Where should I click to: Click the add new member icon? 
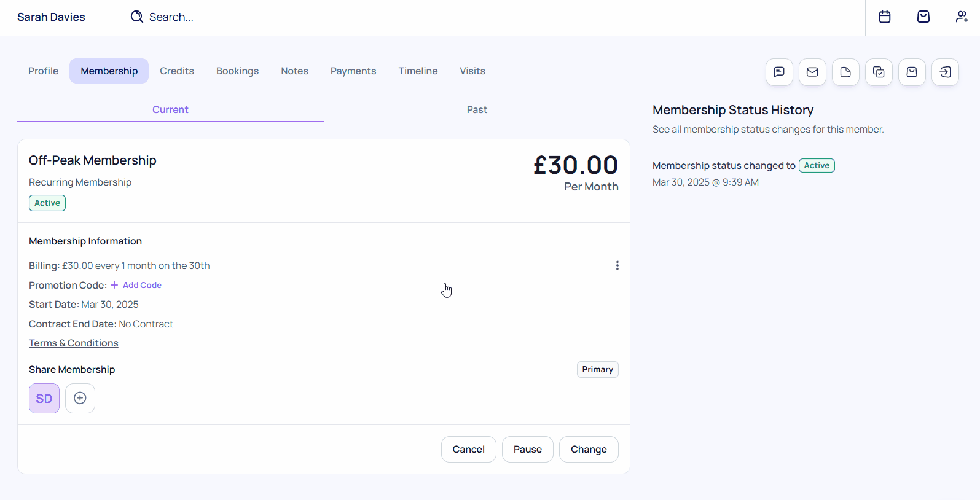(962, 17)
